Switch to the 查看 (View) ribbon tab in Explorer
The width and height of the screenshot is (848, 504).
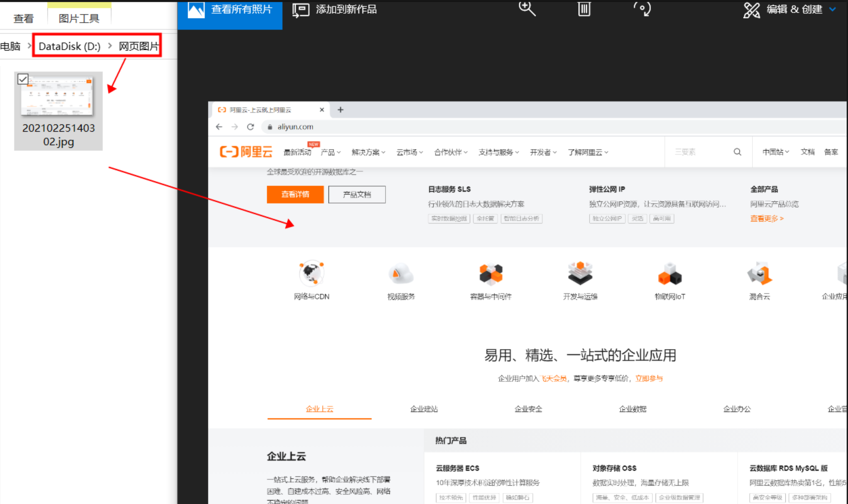coord(24,18)
